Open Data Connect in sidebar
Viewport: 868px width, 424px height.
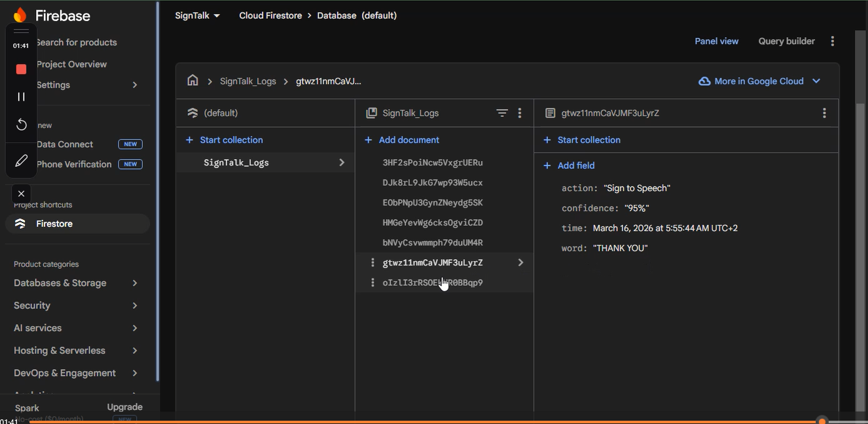click(65, 144)
